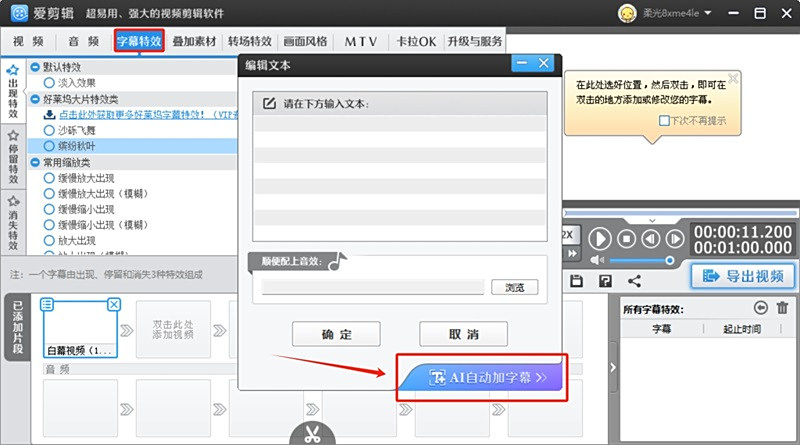
Task: Click the fast-forward speed icon
Action: click(x=572, y=253)
